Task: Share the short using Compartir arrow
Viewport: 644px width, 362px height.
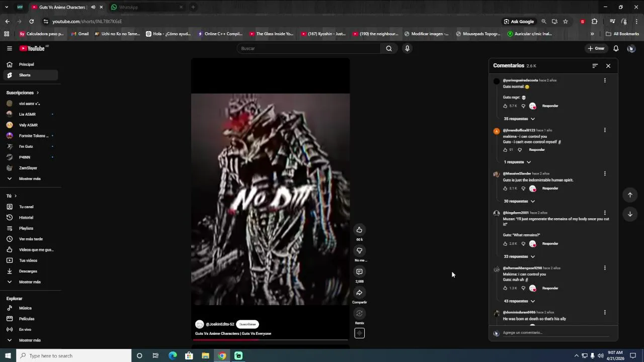Action: point(359,293)
